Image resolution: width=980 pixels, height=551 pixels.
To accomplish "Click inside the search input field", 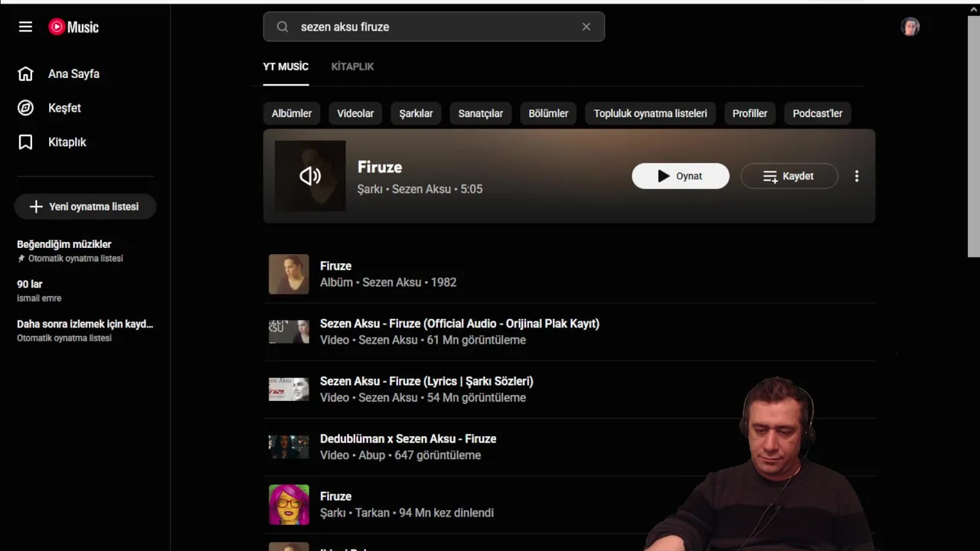I will 434,27.
